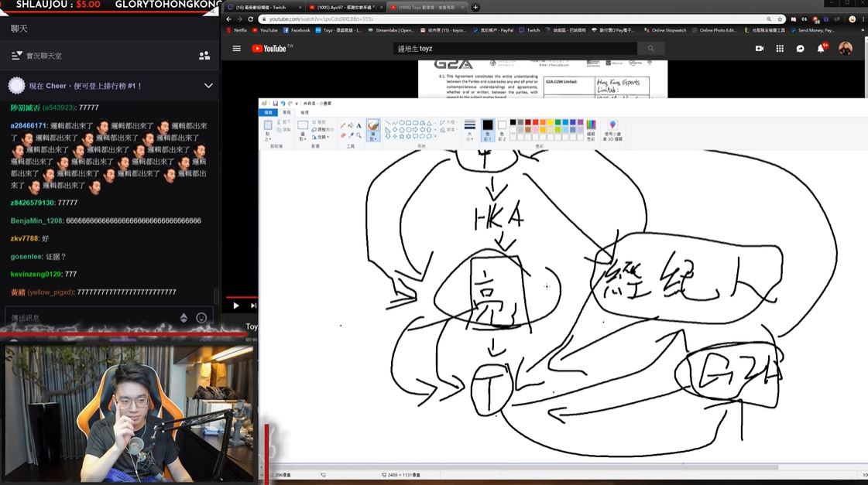Open the Paint File menu tab
Viewport: 868px width, 485px height.
(x=269, y=112)
